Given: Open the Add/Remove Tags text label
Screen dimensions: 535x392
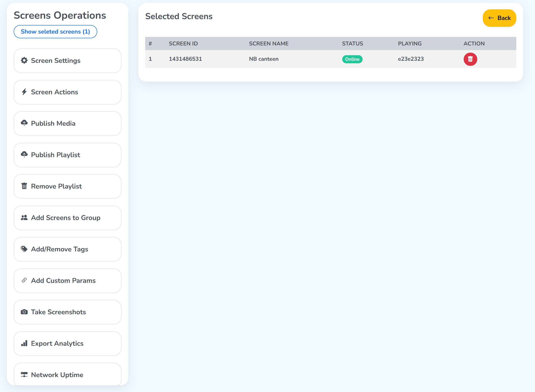Looking at the screenshot, I should pyautogui.click(x=59, y=249).
